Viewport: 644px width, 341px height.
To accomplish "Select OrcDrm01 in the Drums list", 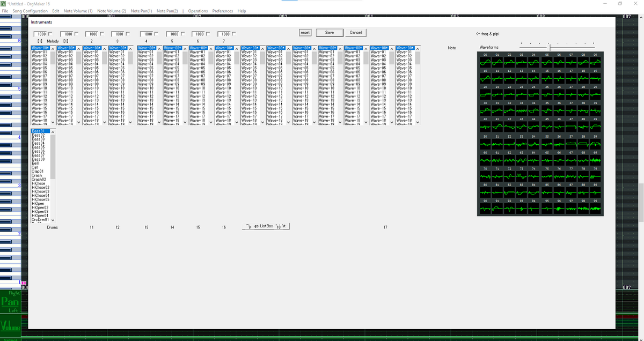I will click(40, 220).
